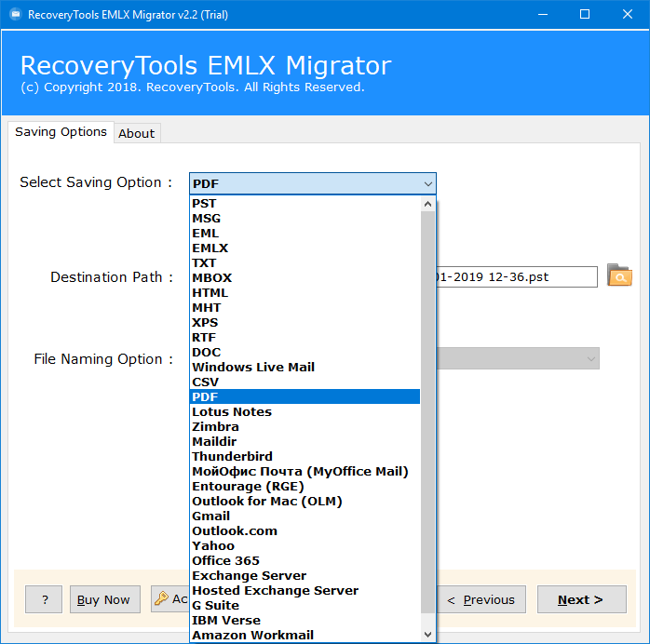This screenshot has height=644, width=650.
Task: Pick TXT in the dropdown list
Action: tap(305, 263)
